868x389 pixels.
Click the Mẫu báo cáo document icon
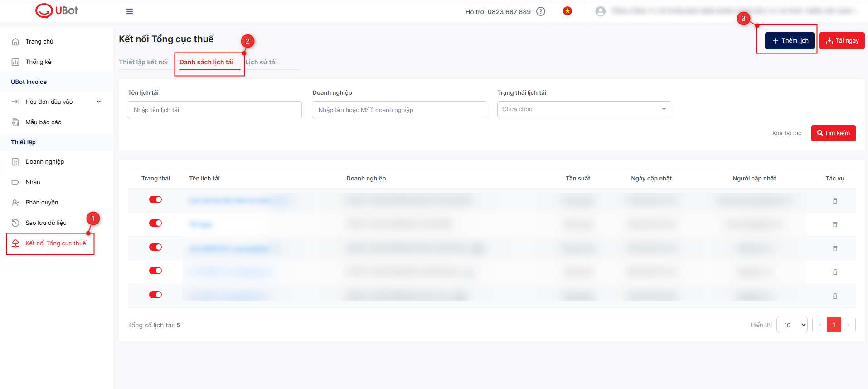click(15, 122)
